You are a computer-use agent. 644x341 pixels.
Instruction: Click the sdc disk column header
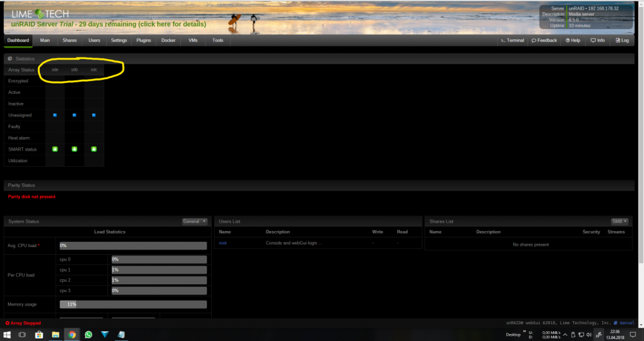pos(93,69)
